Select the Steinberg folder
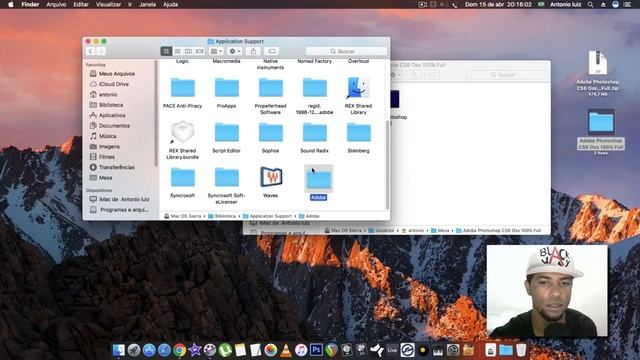 [359, 133]
